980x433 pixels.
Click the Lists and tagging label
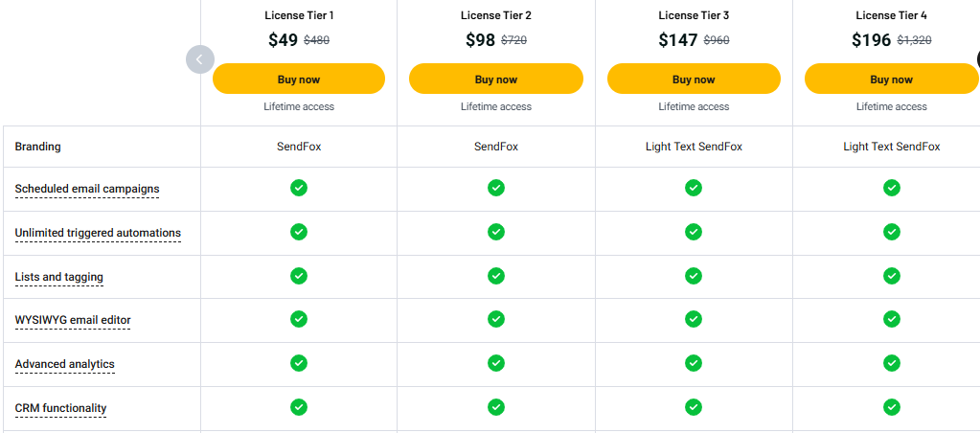(x=59, y=277)
